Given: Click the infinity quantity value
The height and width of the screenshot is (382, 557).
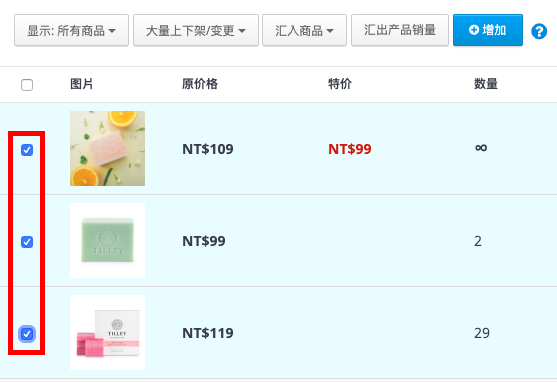Looking at the screenshot, I should [x=481, y=147].
